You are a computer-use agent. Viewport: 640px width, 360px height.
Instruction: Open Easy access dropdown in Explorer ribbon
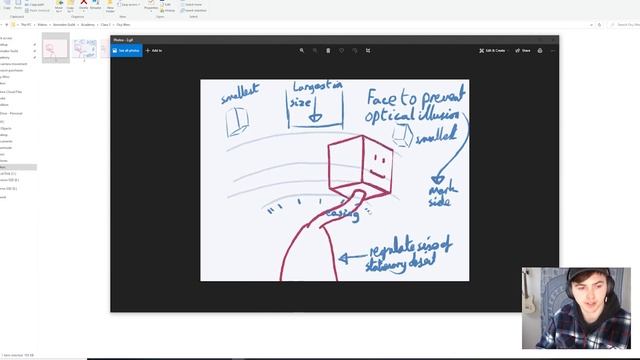tap(129, 4)
